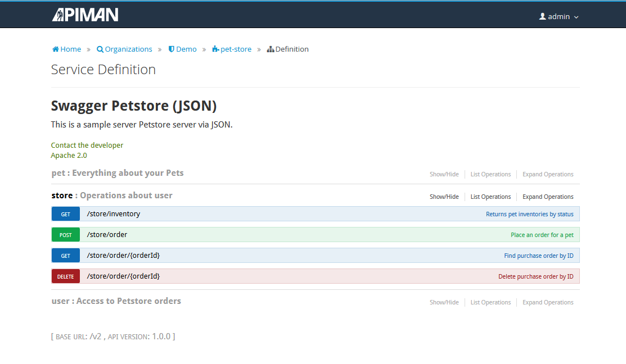Image resolution: width=626 pixels, height=364 pixels.
Task: Expand Operations for store section
Action: click(548, 197)
